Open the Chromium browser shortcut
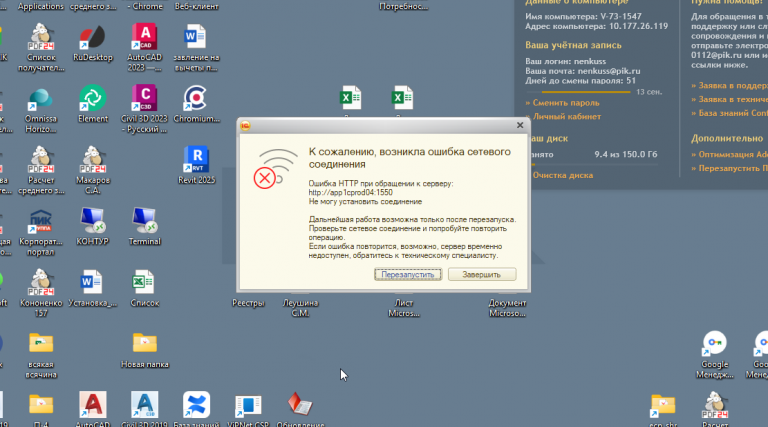The width and height of the screenshot is (768, 427). click(x=196, y=104)
